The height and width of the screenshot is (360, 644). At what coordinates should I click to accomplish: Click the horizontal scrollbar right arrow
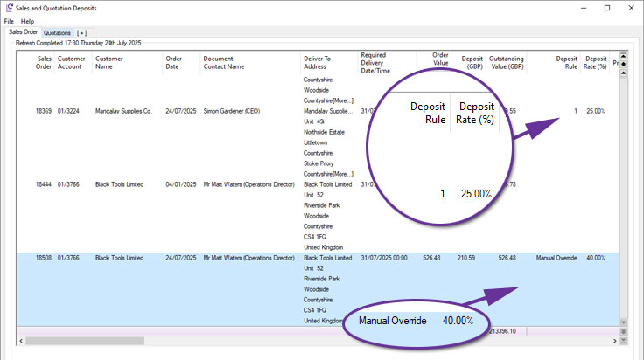point(615,339)
